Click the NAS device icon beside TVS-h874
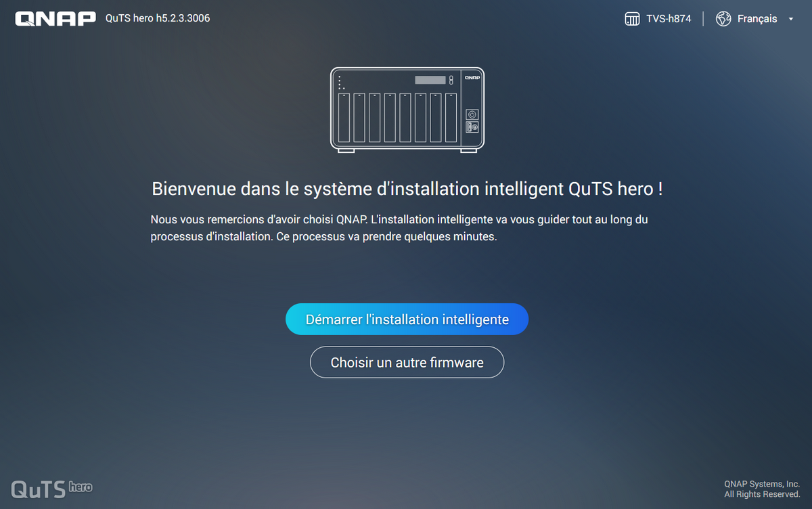Image resolution: width=812 pixels, height=509 pixels. click(632, 19)
